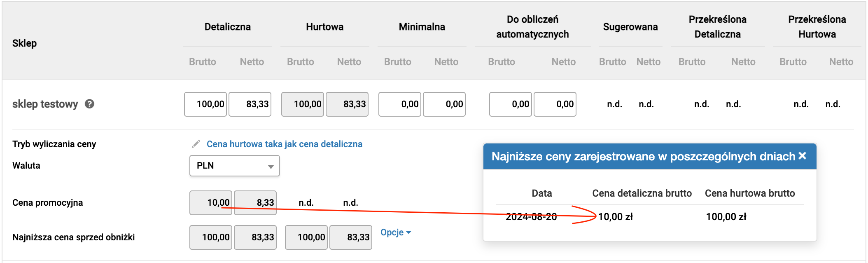Click the pencil edit icon for price mode
This screenshot has height=263, width=868.
(x=196, y=144)
